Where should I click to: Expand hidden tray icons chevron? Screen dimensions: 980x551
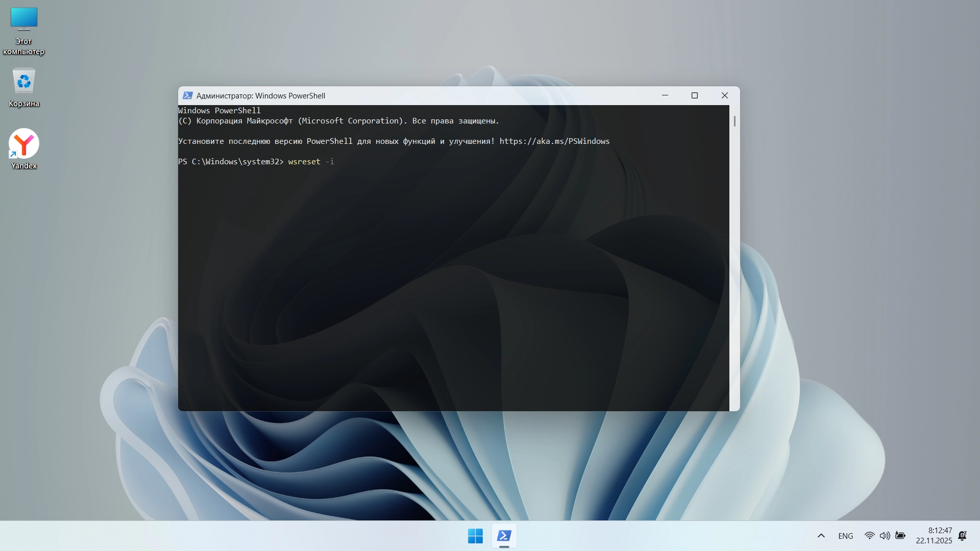click(821, 536)
